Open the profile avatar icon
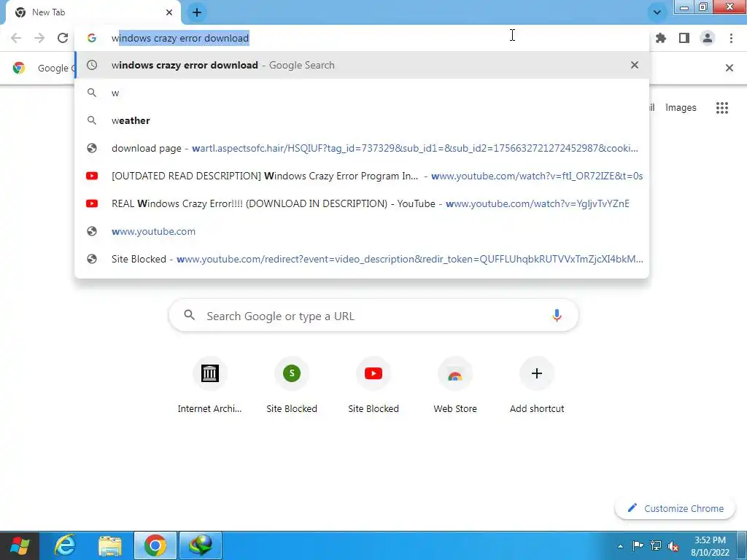The image size is (747, 560). [708, 38]
